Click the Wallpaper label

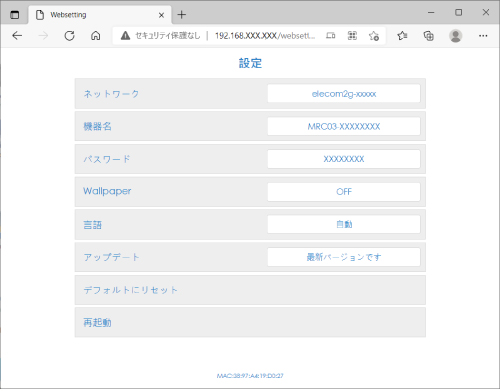point(107,191)
